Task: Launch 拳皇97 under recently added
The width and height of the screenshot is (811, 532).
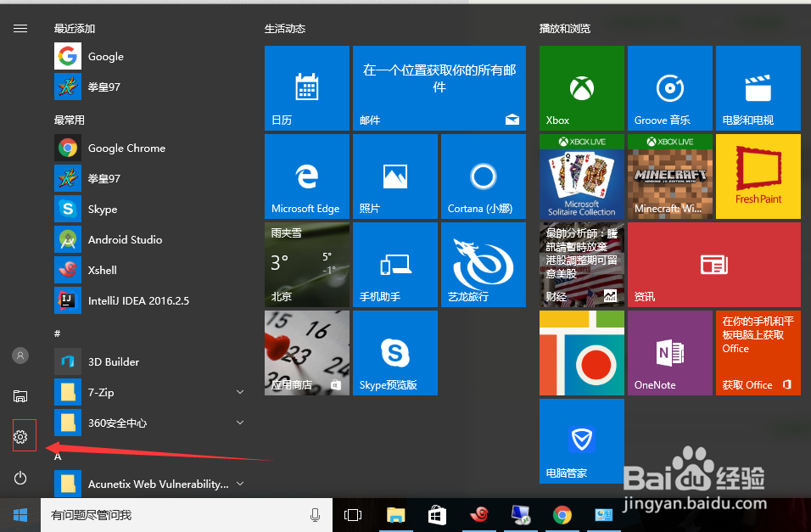Action: click(149, 87)
